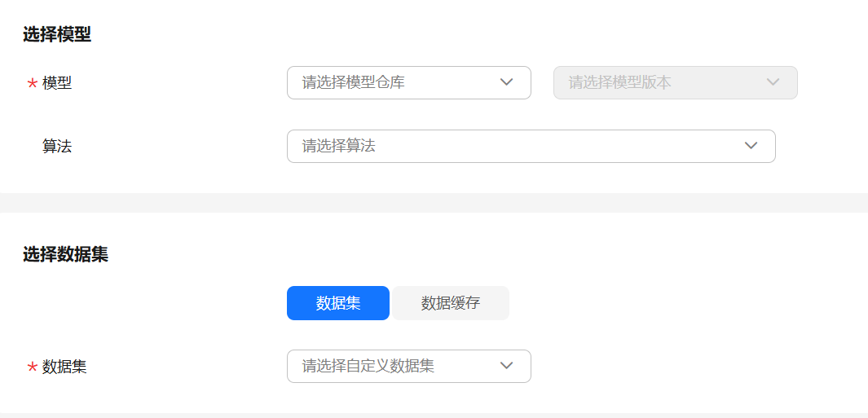Click the 模型 field label
The height and width of the screenshot is (418, 868).
tap(57, 82)
